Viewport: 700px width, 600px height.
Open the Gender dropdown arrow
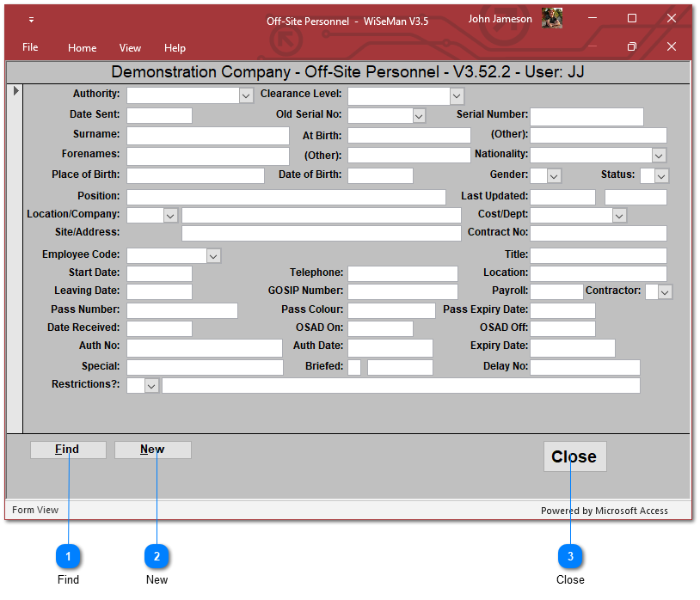click(x=554, y=176)
